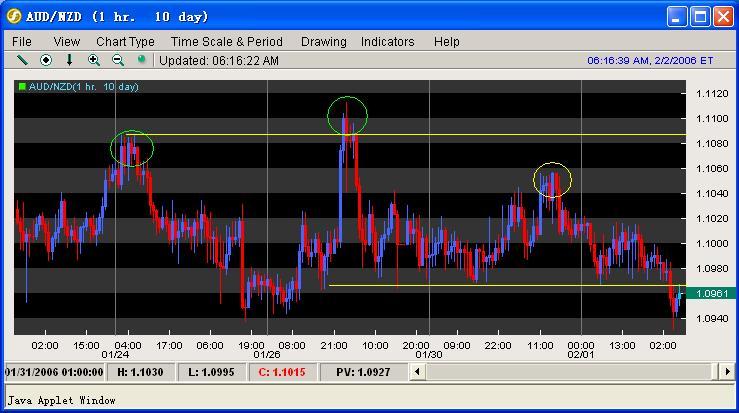The height and width of the screenshot is (413, 739).
Task: Click the scrollbar left arrow button
Action: (x=417, y=372)
